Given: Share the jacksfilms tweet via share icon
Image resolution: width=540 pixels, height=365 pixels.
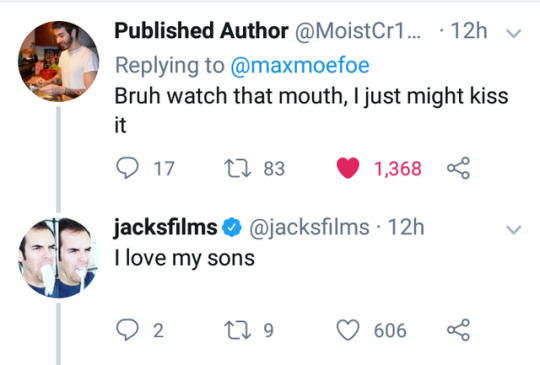Looking at the screenshot, I should coord(458,330).
